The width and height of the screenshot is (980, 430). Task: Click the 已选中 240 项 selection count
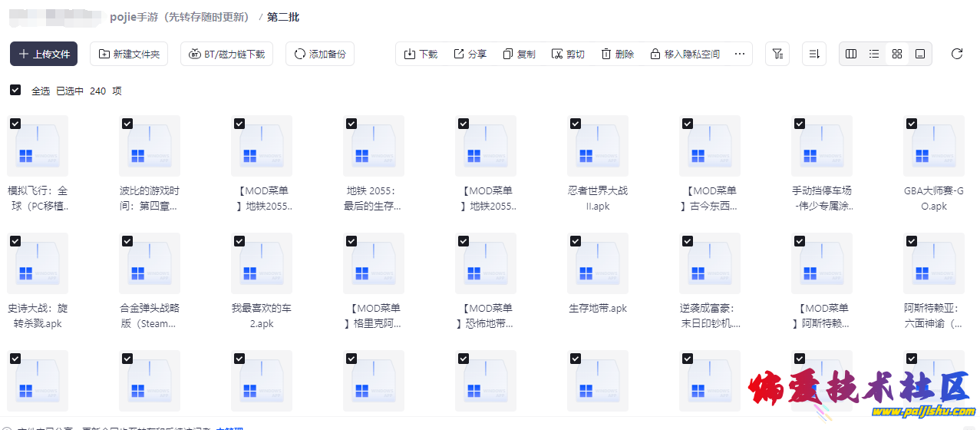click(89, 91)
